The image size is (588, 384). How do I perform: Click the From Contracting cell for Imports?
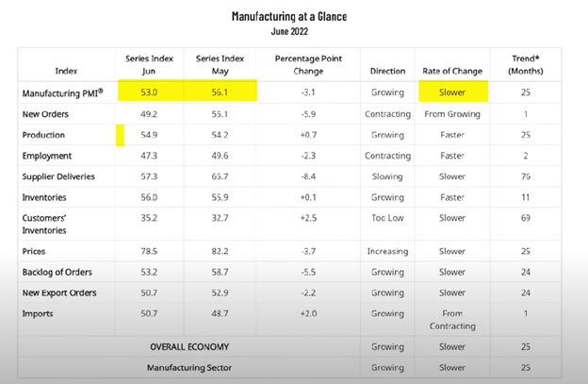[452, 320]
